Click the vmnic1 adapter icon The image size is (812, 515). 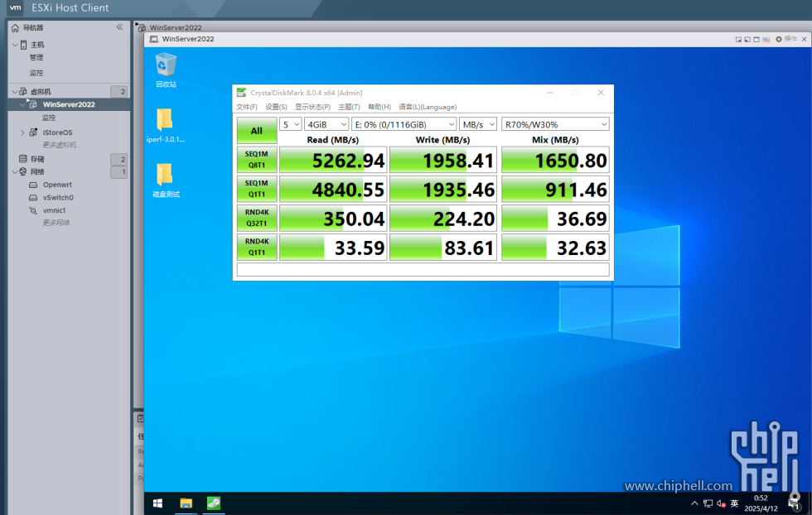pos(33,210)
